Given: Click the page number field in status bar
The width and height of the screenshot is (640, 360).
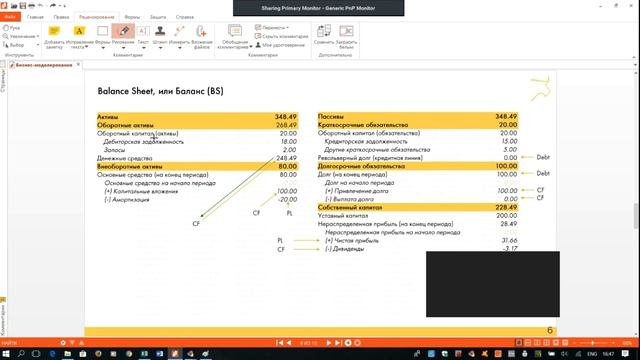Looking at the screenshot, I should [308, 343].
